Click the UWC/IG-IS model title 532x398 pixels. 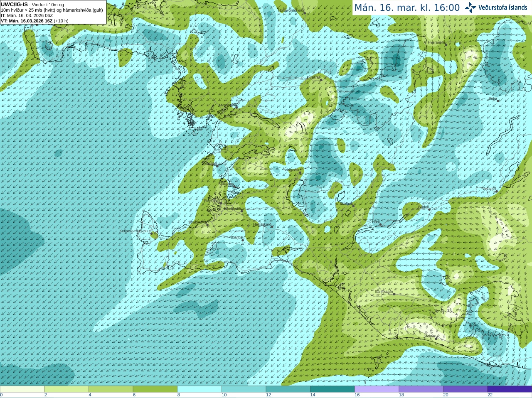click(x=15, y=5)
